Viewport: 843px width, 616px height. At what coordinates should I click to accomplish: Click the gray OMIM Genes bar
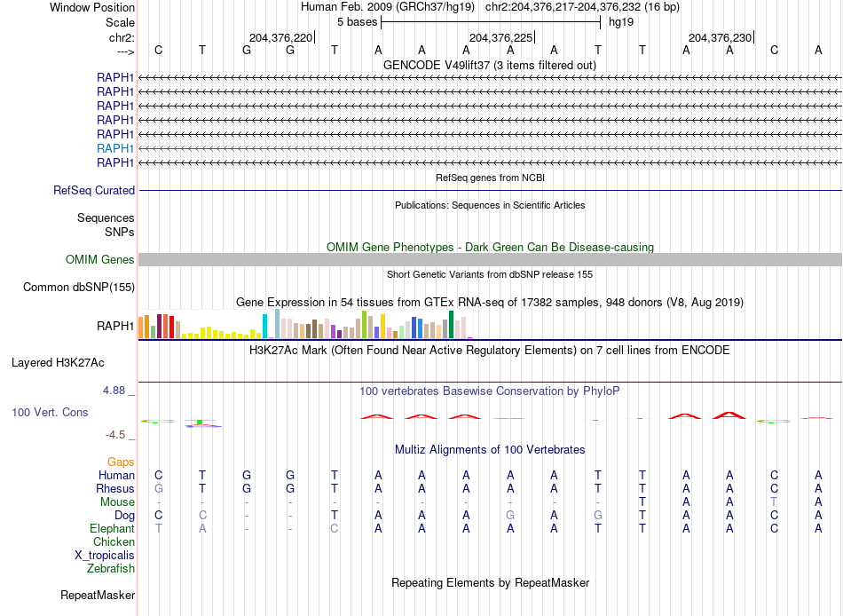tap(490, 260)
